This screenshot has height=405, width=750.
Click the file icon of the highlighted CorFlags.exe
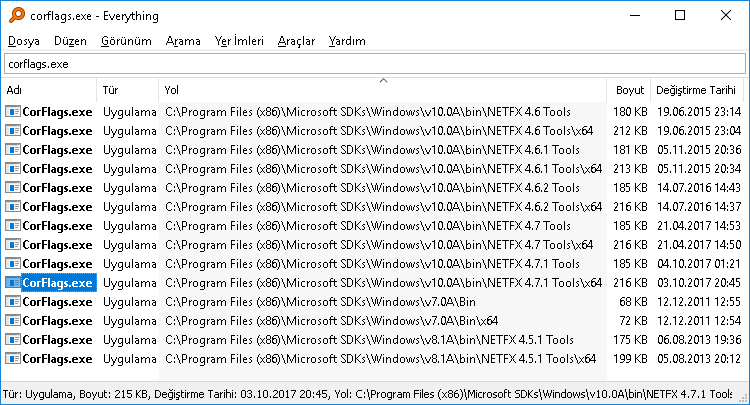(x=13, y=283)
